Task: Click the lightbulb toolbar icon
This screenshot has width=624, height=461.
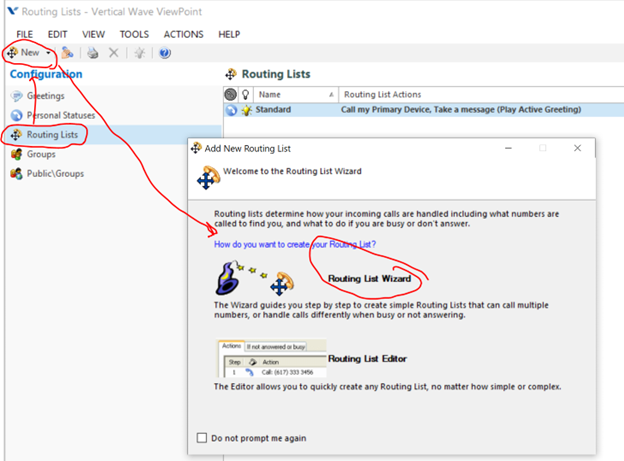Action: click(140, 52)
